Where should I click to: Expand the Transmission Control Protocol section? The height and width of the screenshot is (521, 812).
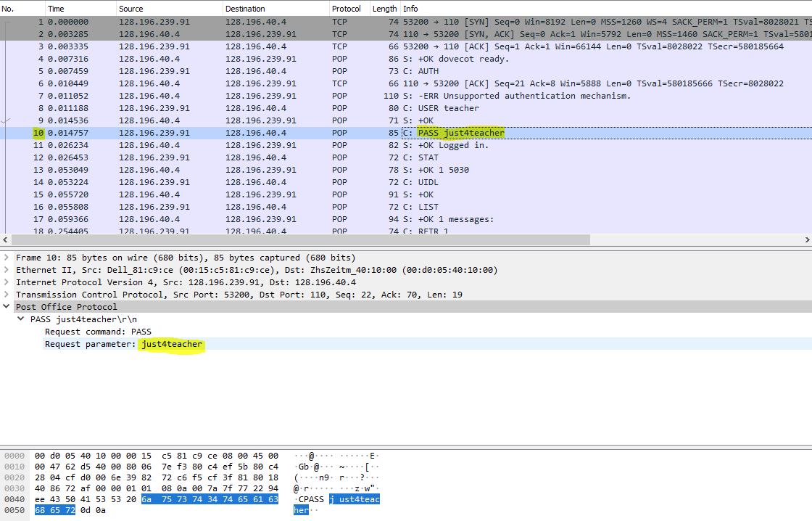tap(7, 294)
